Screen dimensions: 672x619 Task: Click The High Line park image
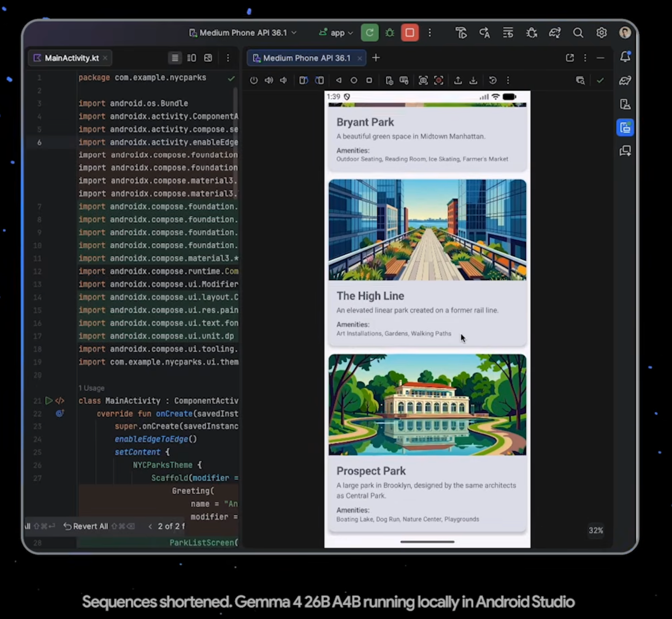pyautogui.click(x=427, y=230)
